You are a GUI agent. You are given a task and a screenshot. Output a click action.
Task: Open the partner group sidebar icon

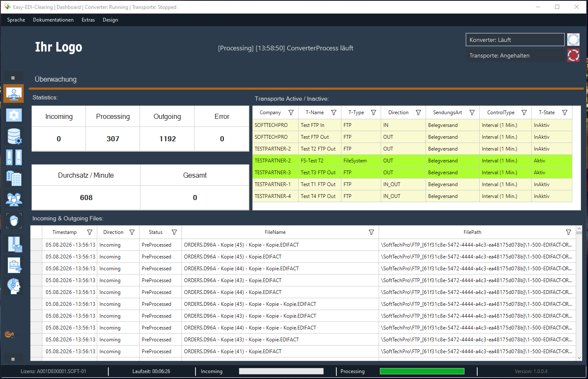tap(14, 199)
